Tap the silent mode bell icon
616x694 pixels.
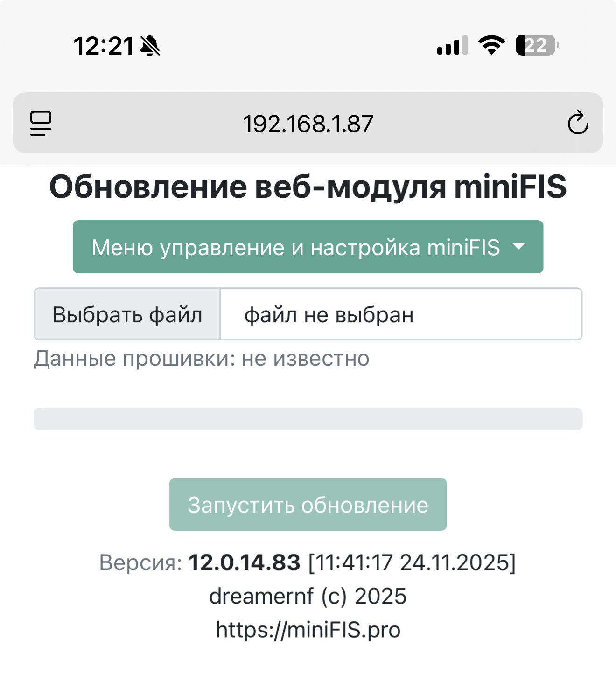pyautogui.click(x=150, y=46)
